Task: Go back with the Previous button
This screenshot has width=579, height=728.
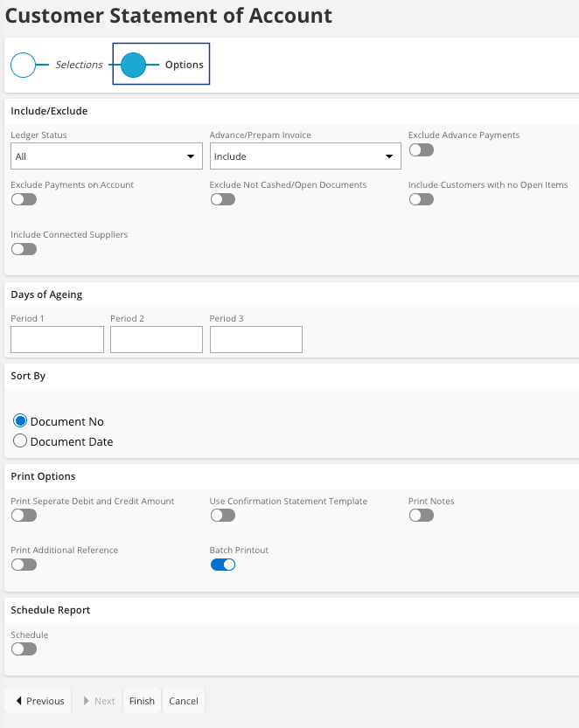Action: (38, 701)
